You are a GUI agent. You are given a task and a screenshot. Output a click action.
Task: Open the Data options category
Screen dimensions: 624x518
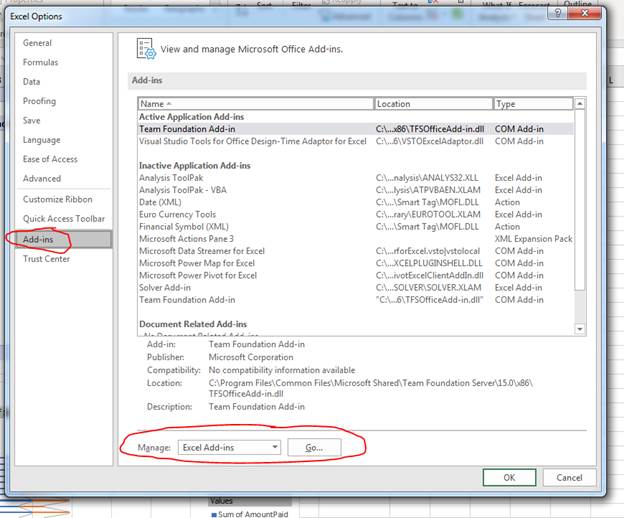click(31, 82)
